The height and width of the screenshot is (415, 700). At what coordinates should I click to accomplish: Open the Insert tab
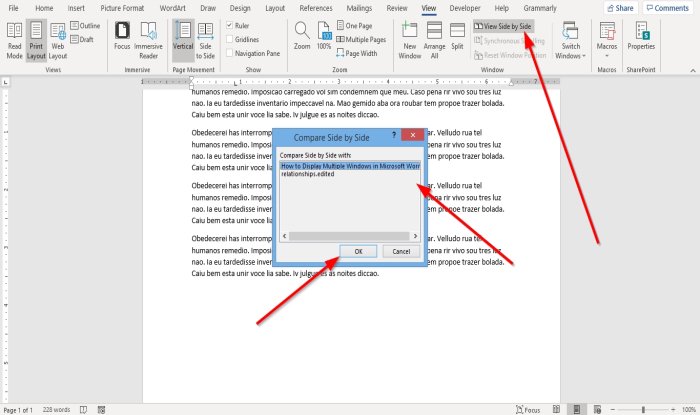[x=76, y=8]
